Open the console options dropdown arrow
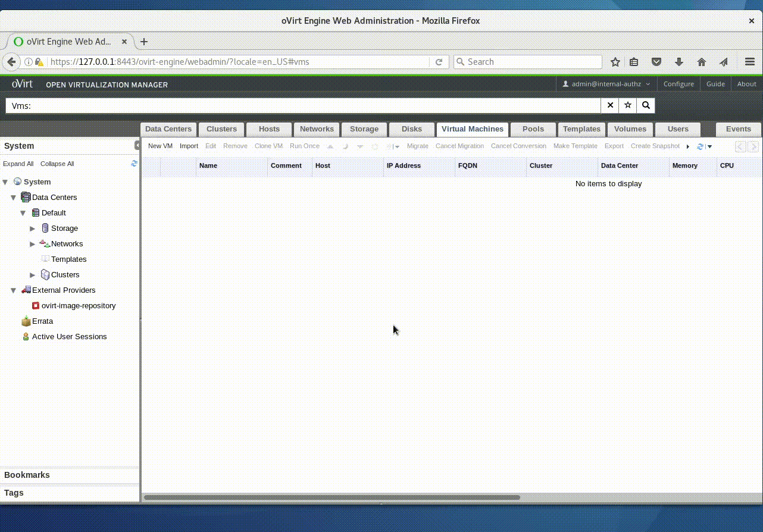Viewport: 763px width, 532px height. [x=397, y=146]
